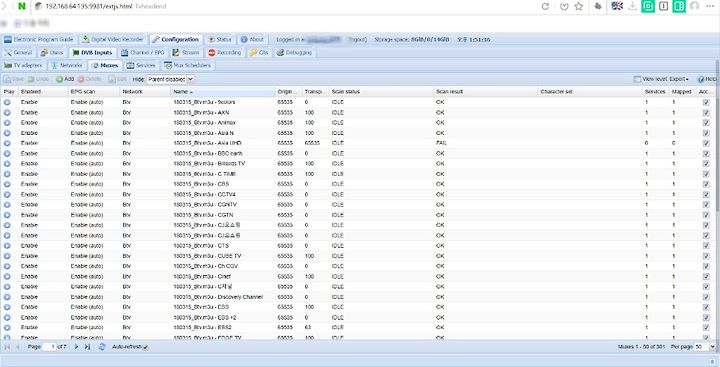
Task: Refresh the muxes grid
Action: 102,347
